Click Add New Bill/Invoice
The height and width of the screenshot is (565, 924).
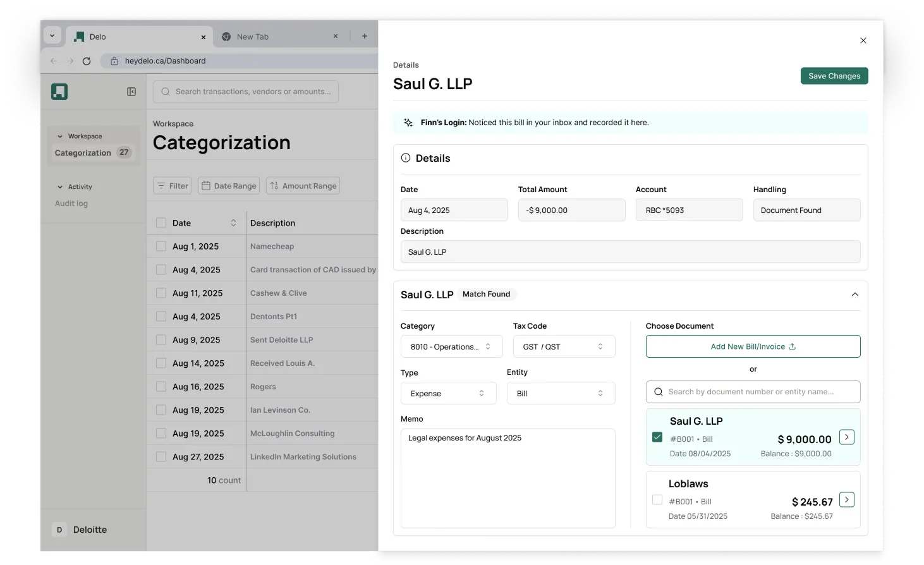(x=752, y=346)
